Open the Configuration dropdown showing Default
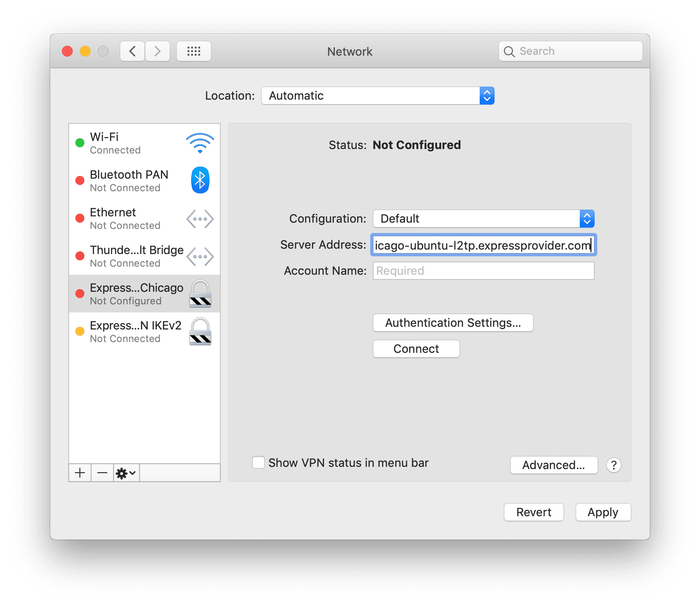This screenshot has width=700, height=606. 483,219
